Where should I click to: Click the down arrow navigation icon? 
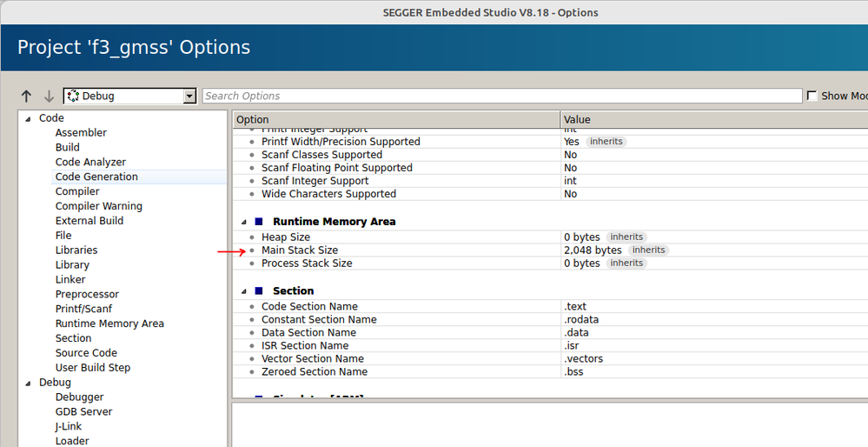[x=49, y=97]
